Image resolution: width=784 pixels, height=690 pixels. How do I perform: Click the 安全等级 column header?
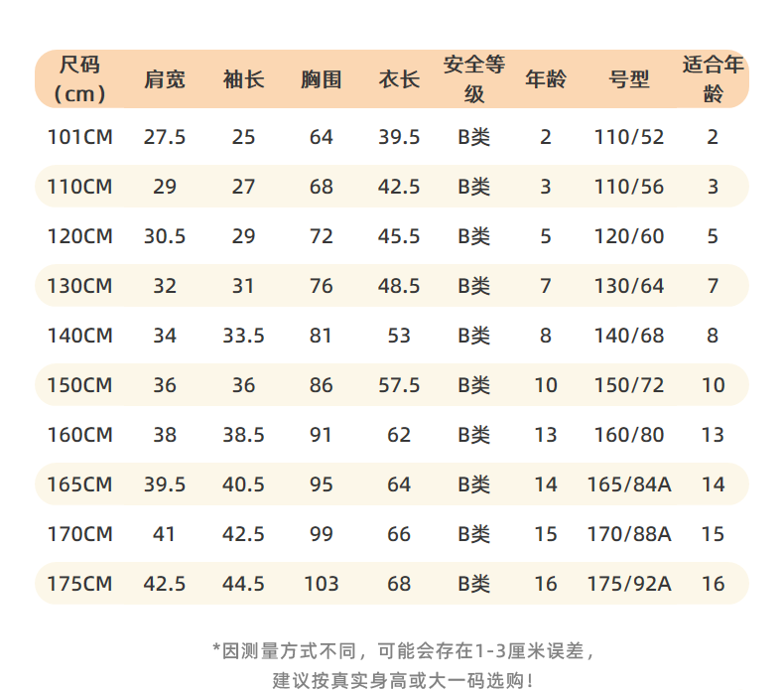[x=474, y=79]
